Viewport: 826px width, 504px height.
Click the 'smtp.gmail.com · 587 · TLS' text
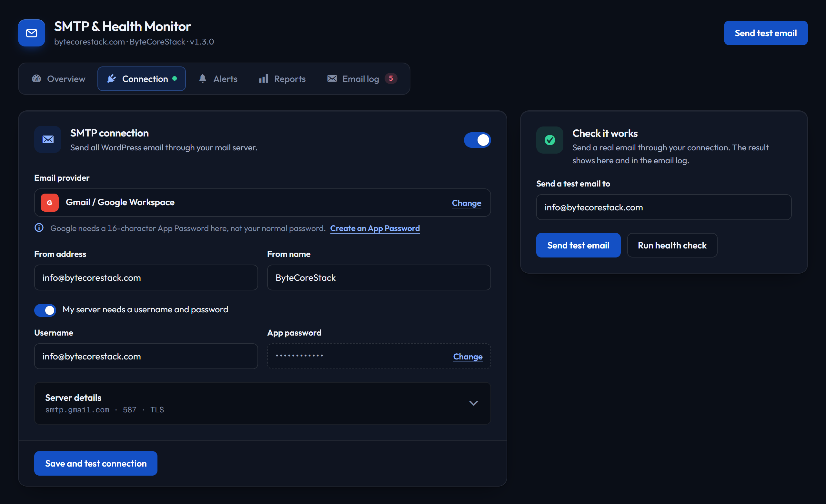pos(105,410)
